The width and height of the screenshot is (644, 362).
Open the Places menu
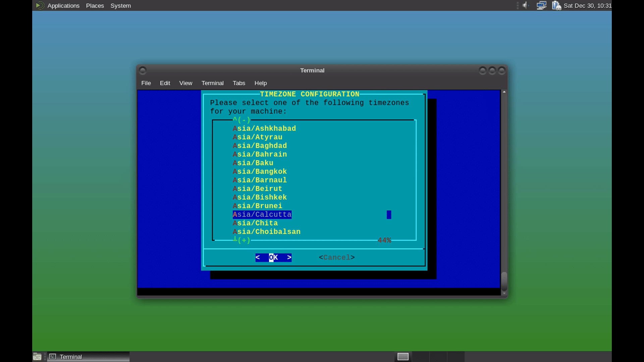[x=95, y=6]
